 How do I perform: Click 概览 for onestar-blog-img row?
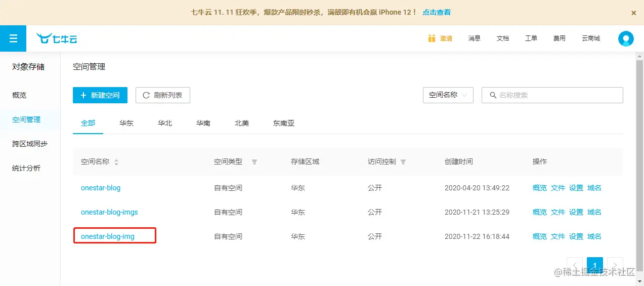[x=540, y=236]
